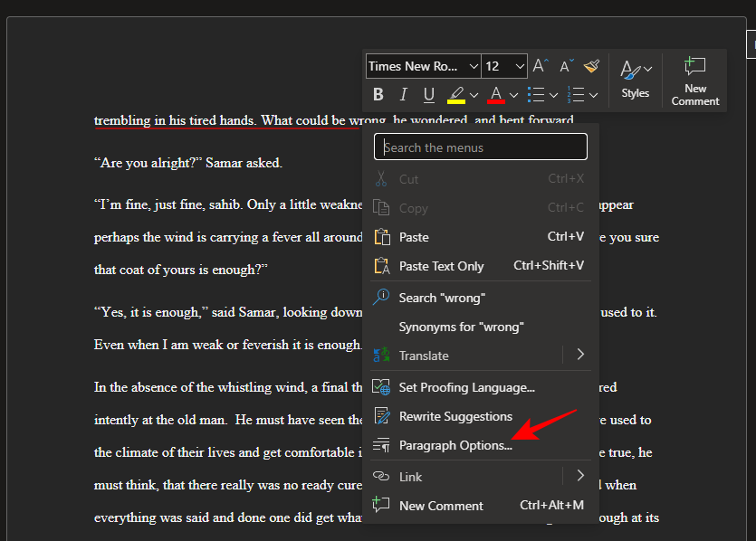Click the Link chain icon

point(381,476)
